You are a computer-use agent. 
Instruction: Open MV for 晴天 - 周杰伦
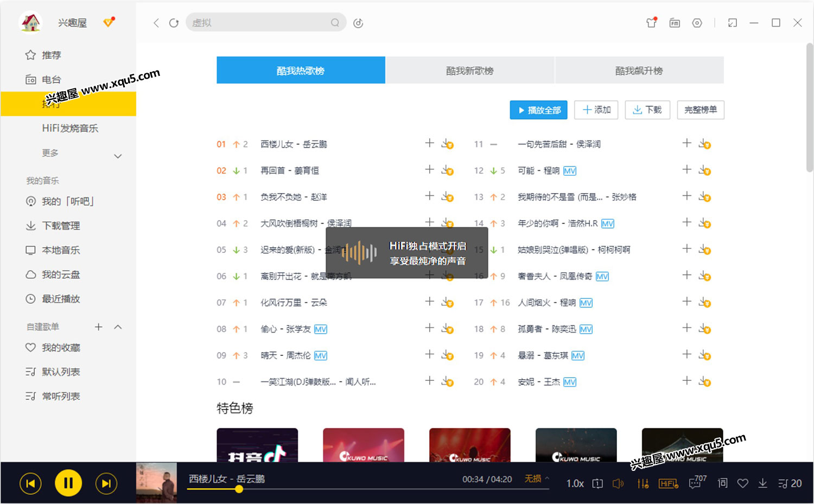321,356
